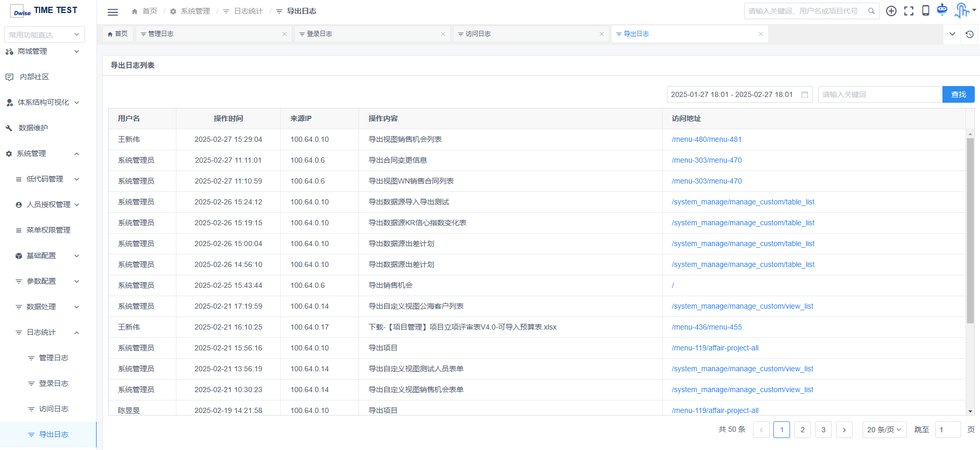Open link /menu-436/menu-455
The height and width of the screenshot is (450, 980).
(x=707, y=327)
